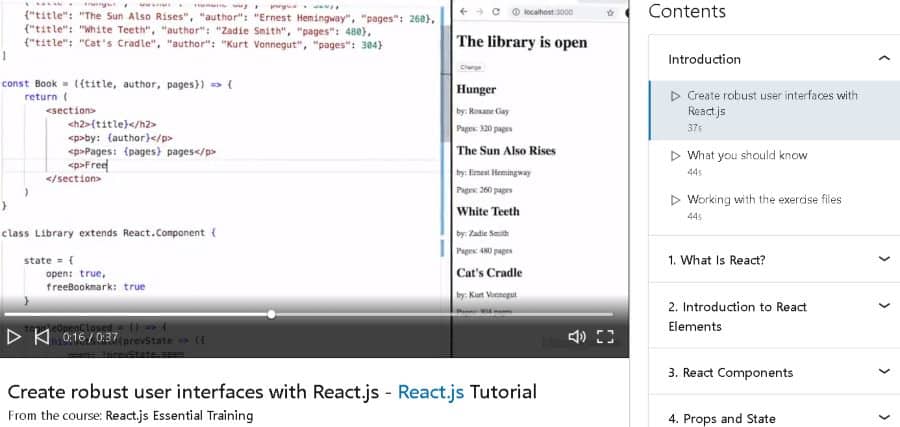The image size is (900, 427).
Task: Open 'Create robust user interfaces with React.js' lesson
Action: tap(775, 110)
